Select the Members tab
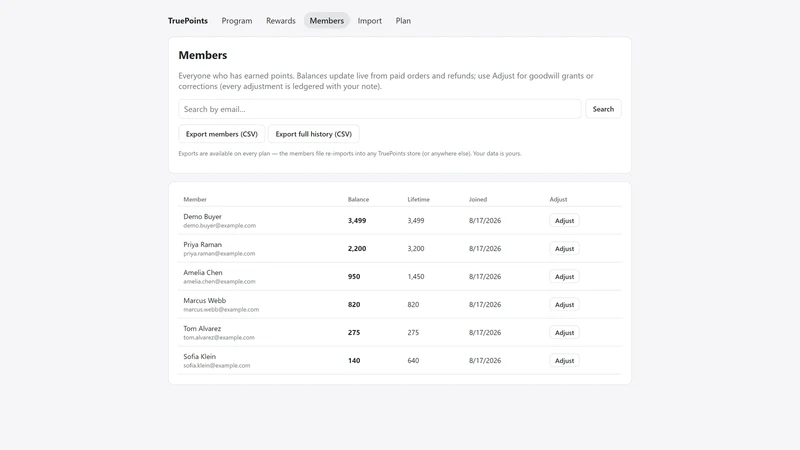Screen dimensions: 800x450 coord(327,21)
